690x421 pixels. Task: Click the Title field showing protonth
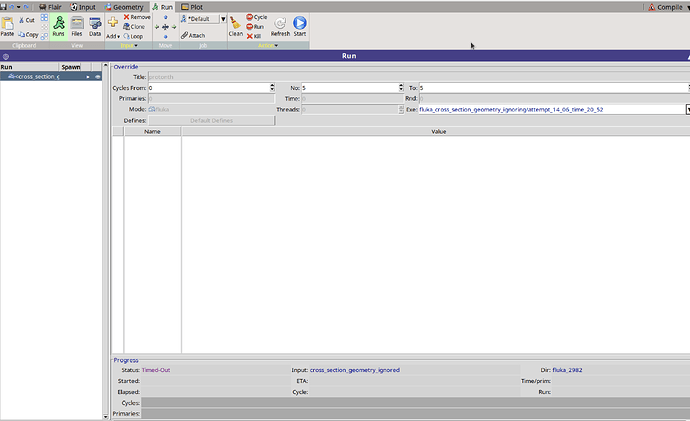(419, 77)
